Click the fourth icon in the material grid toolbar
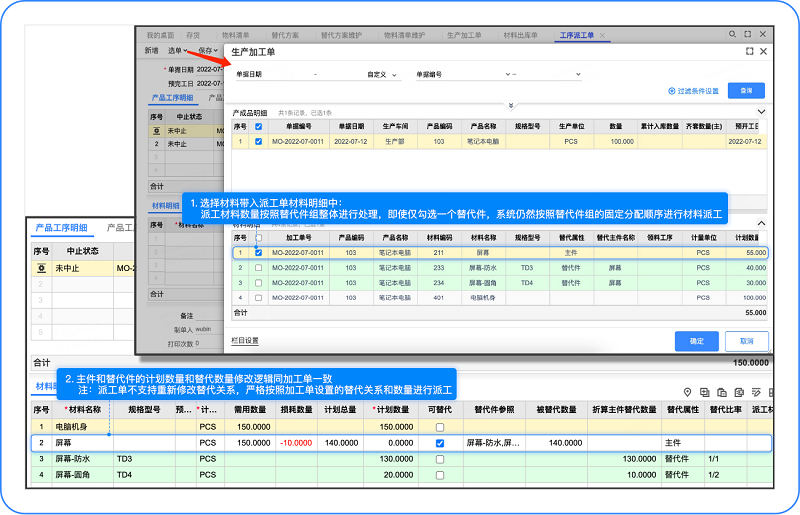 point(739,392)
